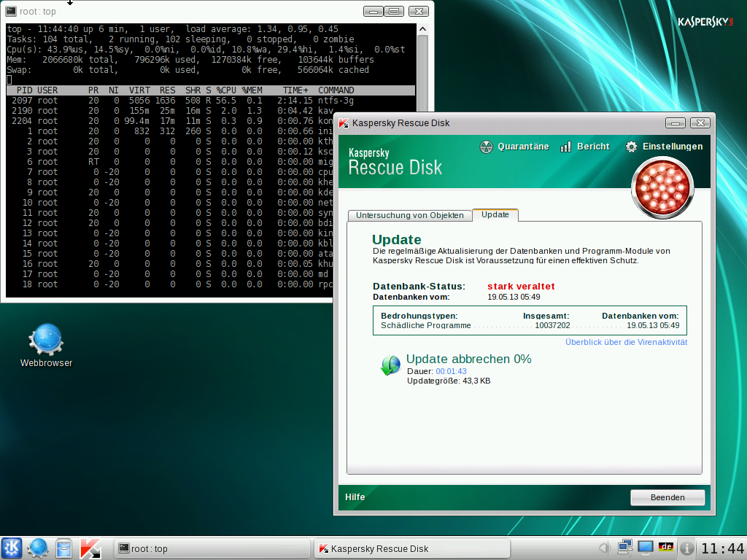The height and width of the screenshot is (560, 747).
Task: Click the Beenden button
Action: 667,497
